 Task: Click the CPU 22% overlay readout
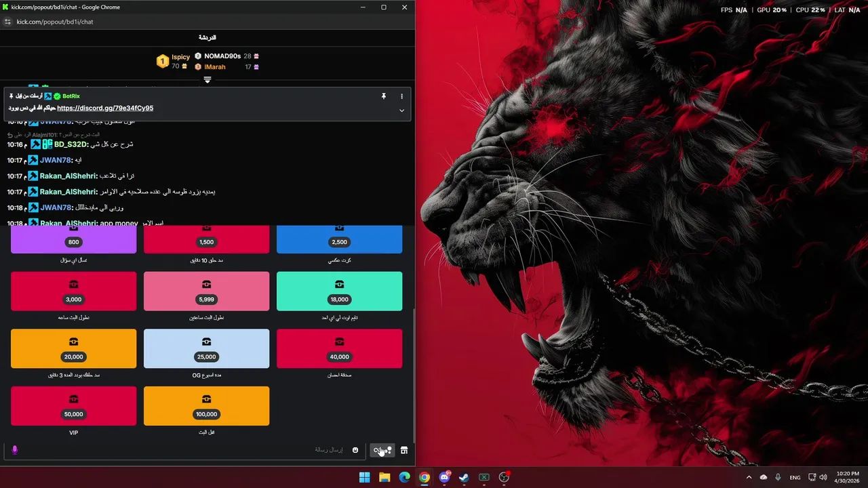point(810,10)
